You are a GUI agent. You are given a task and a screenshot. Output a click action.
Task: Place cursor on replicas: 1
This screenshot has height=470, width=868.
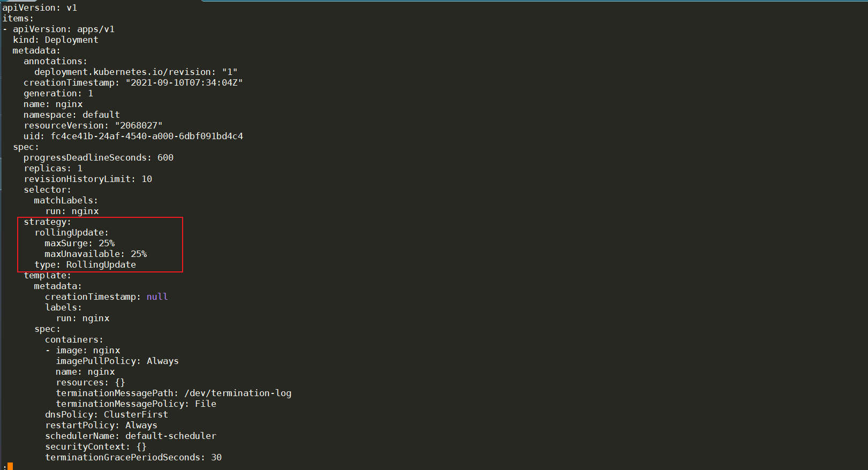53,169
